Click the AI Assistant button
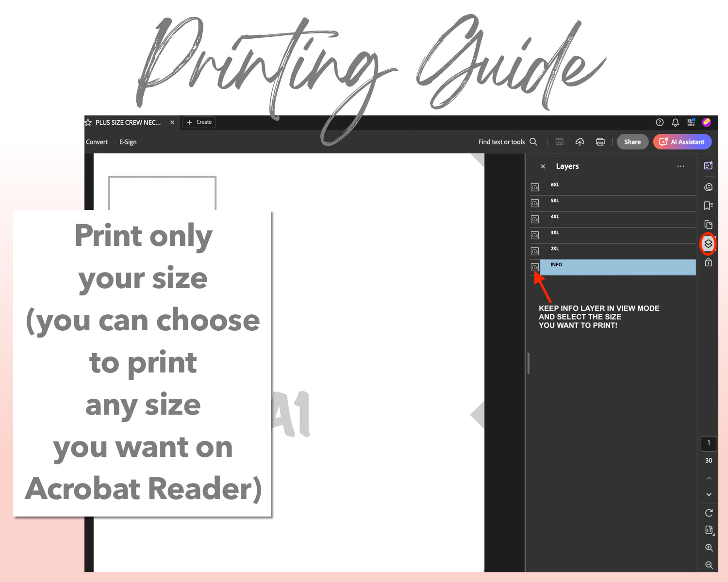The height and width of the screenshot is (582, 728). [x=682, y=142]
